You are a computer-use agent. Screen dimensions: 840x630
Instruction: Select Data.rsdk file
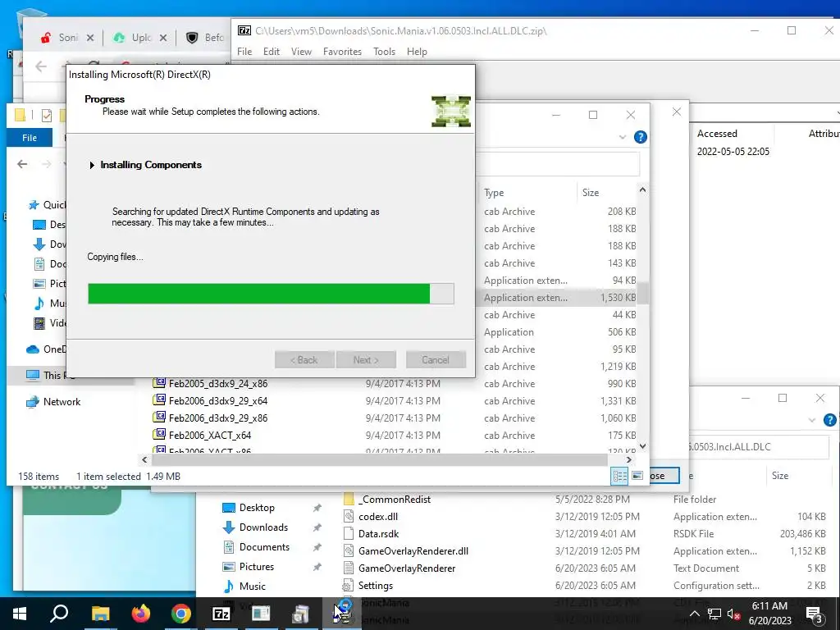(x=378, y=533)
